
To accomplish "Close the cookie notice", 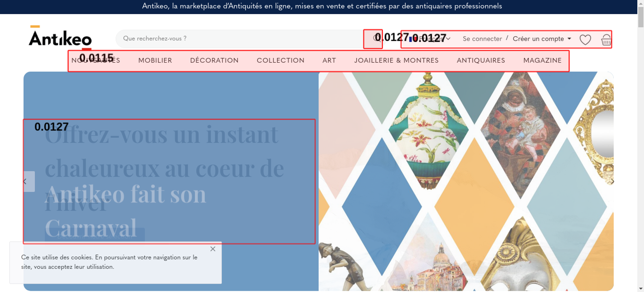I will 213,249.
